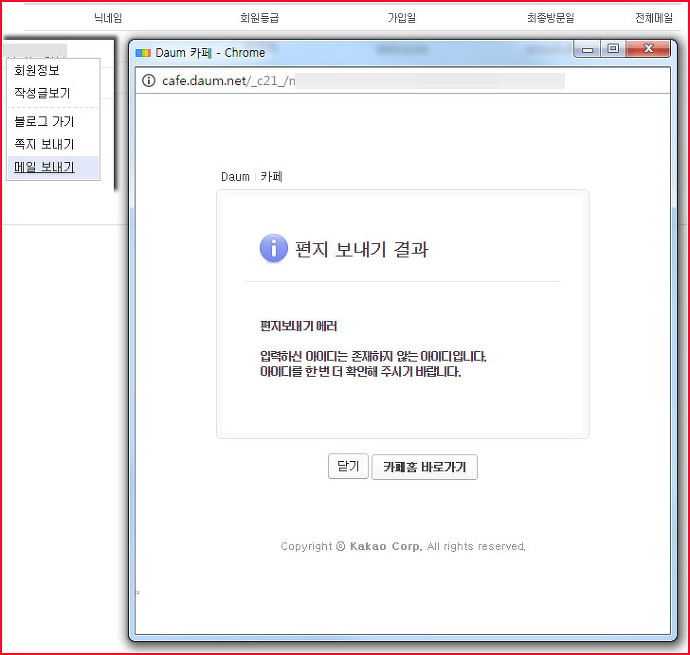Maximize the Daum 카페 Chrome window
The image size is (690, 655).
click(613, 49)
